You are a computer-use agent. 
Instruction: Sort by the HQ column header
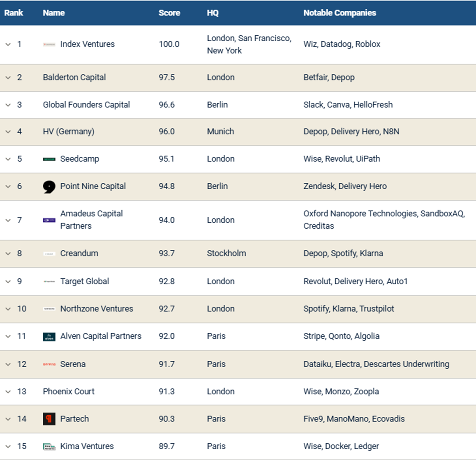[213, 13]
